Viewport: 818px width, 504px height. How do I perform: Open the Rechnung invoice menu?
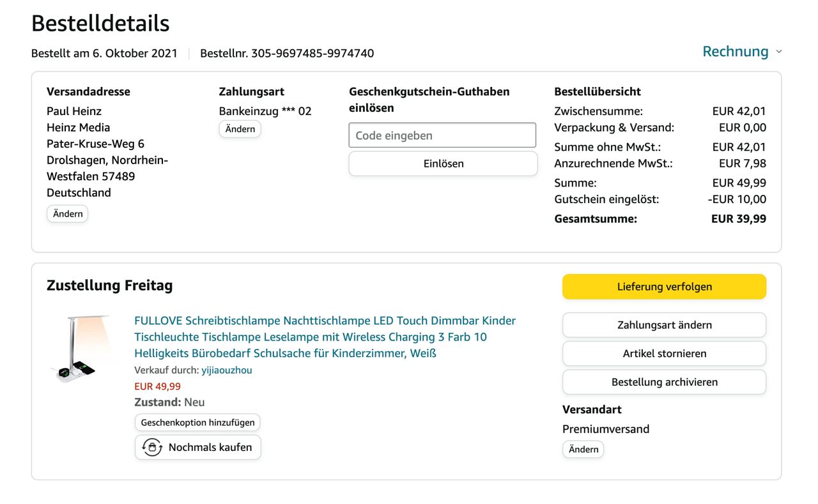point(735,52)
